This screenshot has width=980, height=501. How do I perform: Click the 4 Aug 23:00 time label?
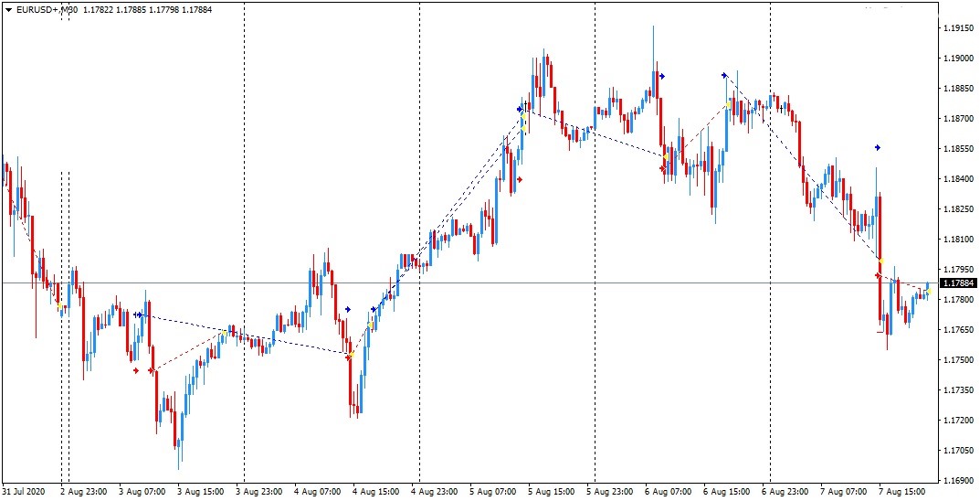click(435, 492)
